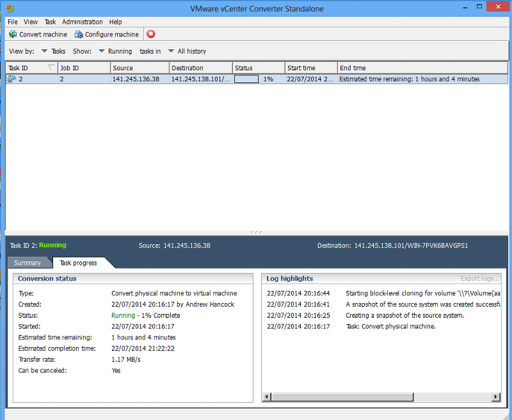
Task: Click log entry 'Task: Convert physical machine.'
Action: (390, 327)
